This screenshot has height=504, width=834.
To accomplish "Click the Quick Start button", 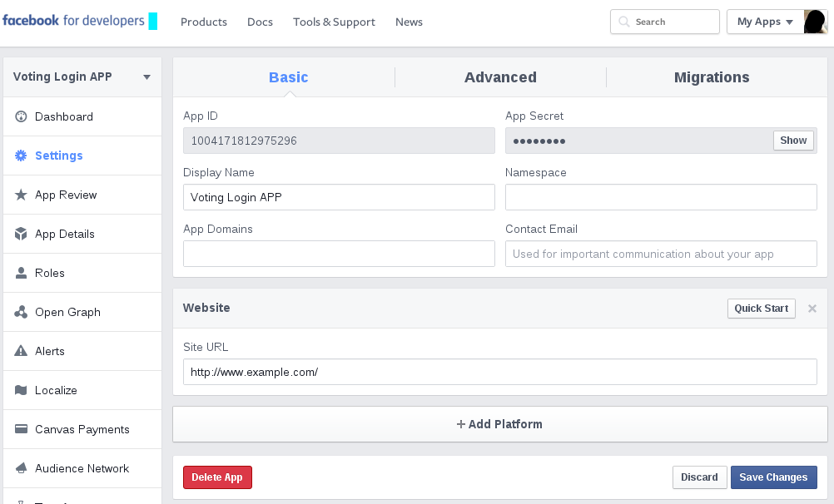I will [761, 309].
